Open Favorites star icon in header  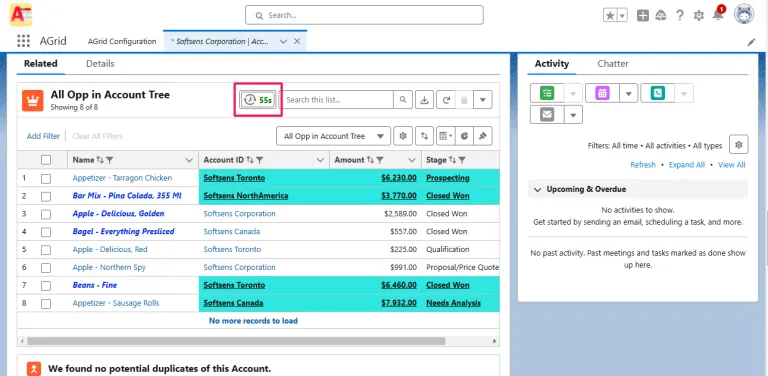pos(610,15)
